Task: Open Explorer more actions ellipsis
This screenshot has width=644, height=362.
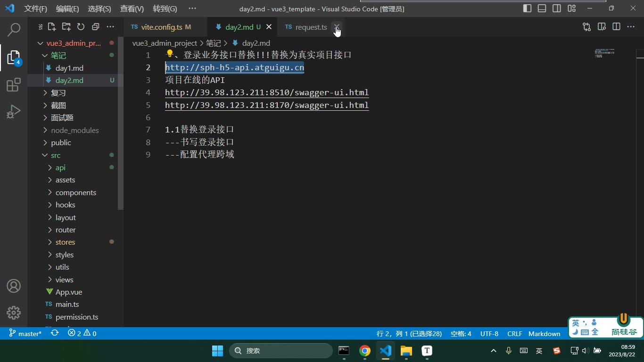Action: coord(110,27)
